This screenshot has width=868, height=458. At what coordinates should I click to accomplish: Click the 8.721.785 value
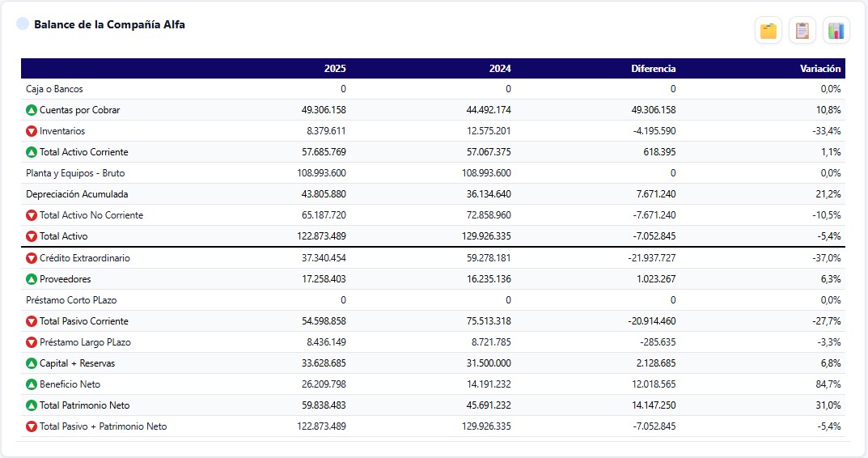tap(492, 342)
